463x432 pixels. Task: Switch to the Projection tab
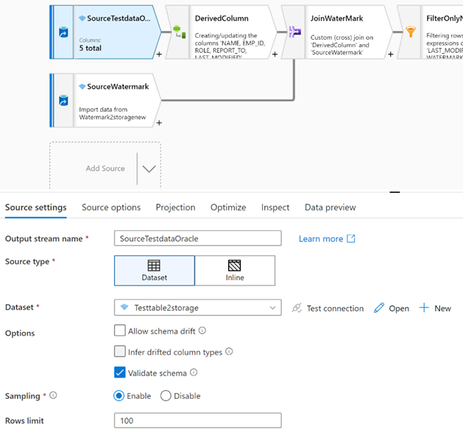pos(175,207)
